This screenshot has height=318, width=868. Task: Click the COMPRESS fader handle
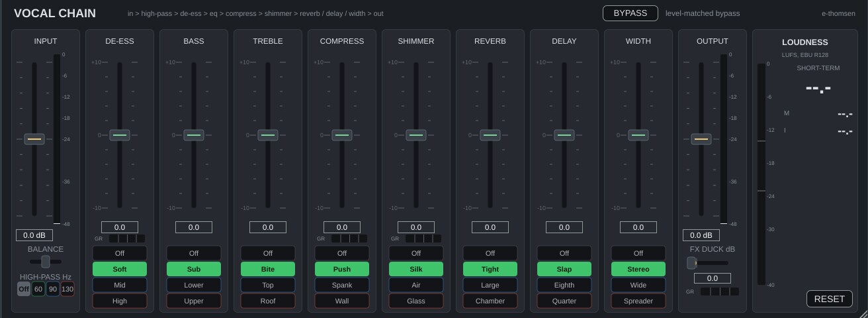[342, 135]
